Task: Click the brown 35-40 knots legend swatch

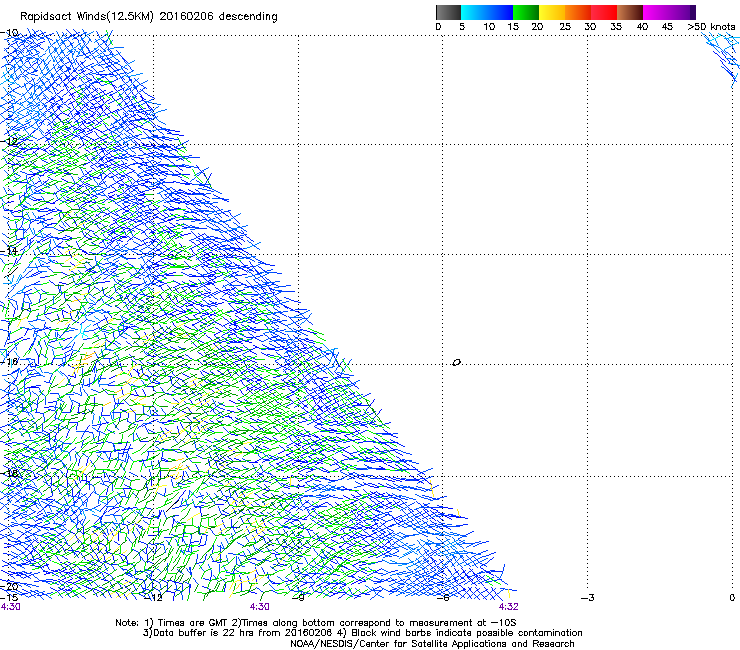Action: [x=630, y=12]
